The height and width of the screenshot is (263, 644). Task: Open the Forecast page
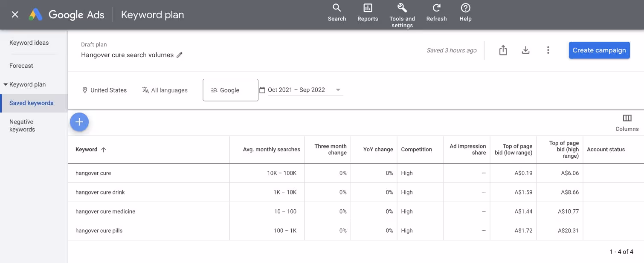(x=21, y=65)
